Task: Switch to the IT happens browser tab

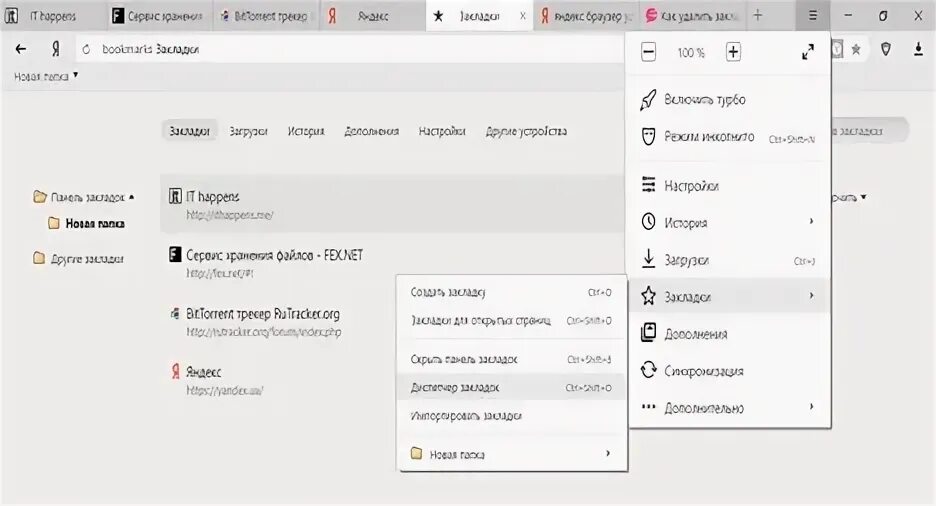Action: [53, 16]
